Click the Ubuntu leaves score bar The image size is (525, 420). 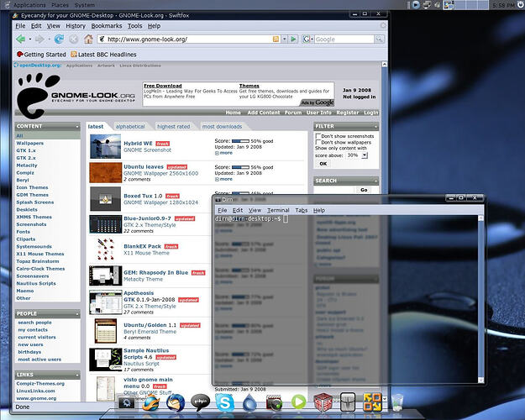click(x=240, y=167)
